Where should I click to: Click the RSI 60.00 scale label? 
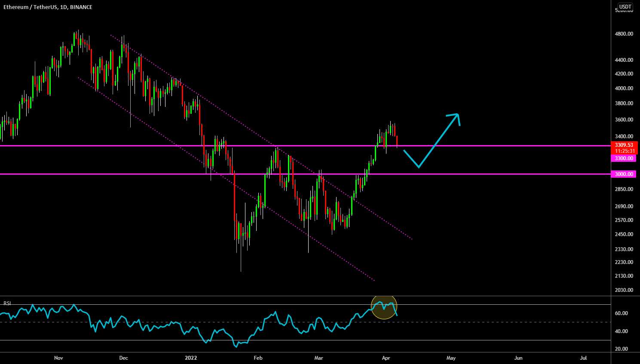click(622, 313)
